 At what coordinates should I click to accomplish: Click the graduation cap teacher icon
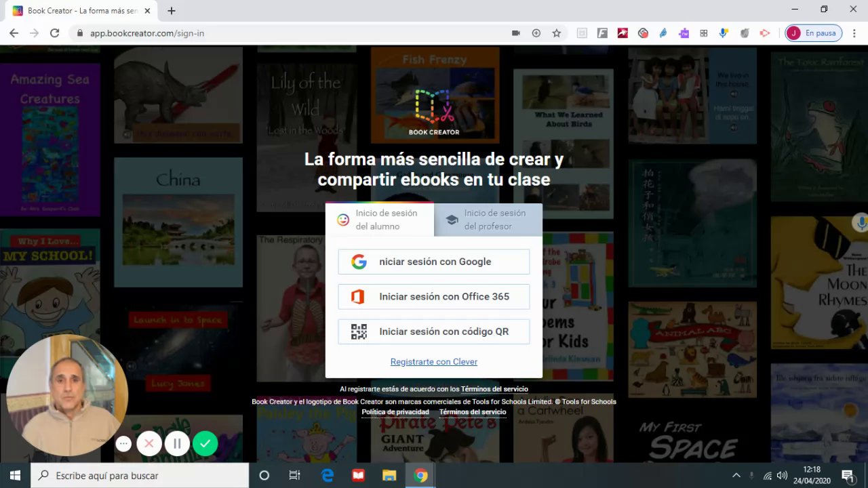(x=452, y=220)
